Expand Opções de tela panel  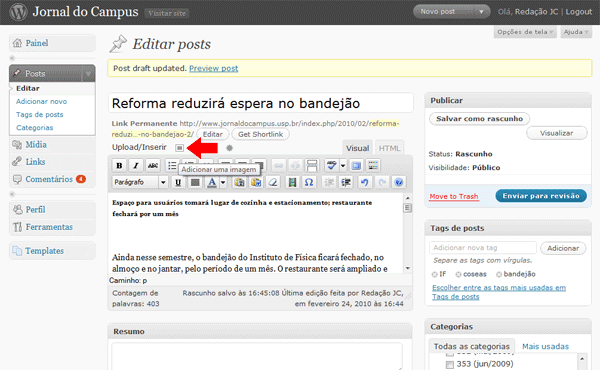tap(525, 32)
